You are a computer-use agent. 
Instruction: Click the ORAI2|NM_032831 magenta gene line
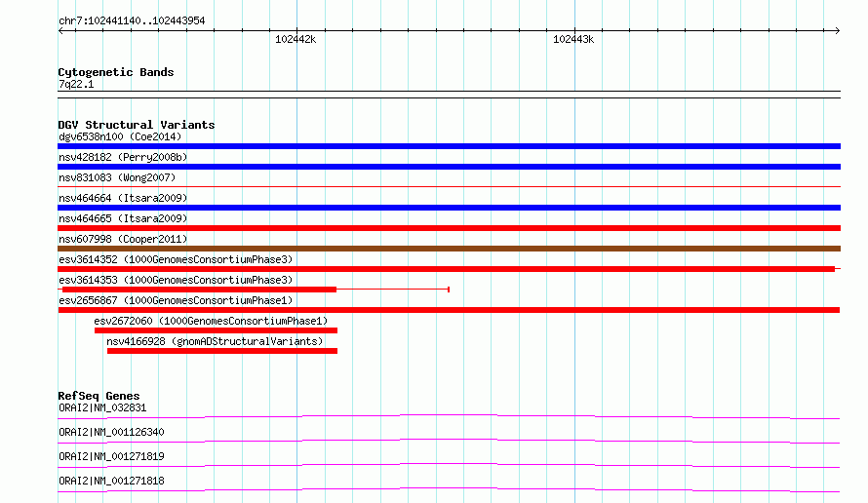click(x=449, y=416)
